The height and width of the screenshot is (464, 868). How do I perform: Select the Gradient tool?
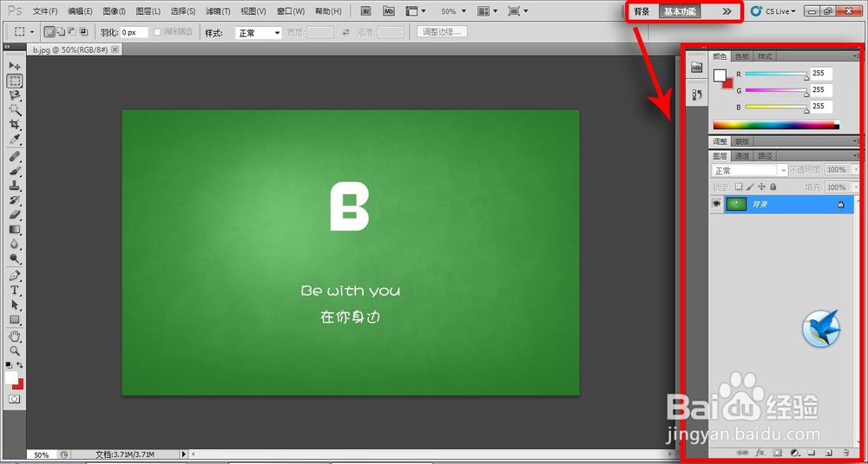[x=15, y=228]
